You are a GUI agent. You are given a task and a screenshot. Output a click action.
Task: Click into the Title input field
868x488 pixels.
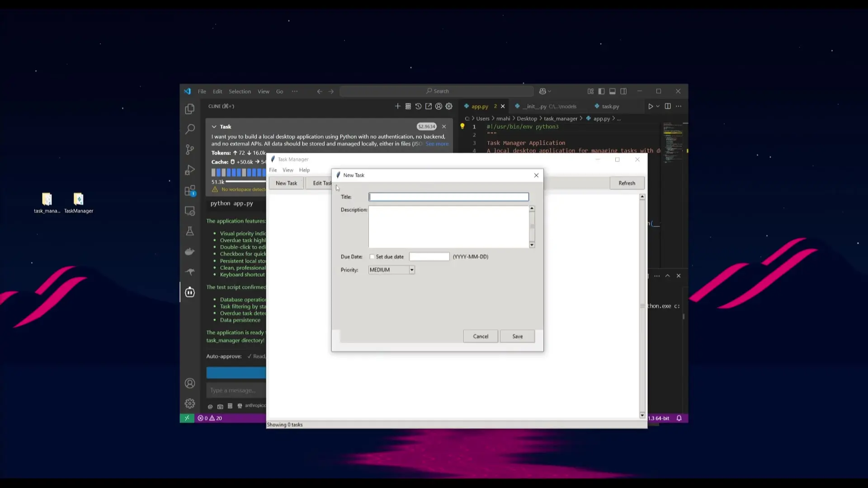[x=448, y=197]
